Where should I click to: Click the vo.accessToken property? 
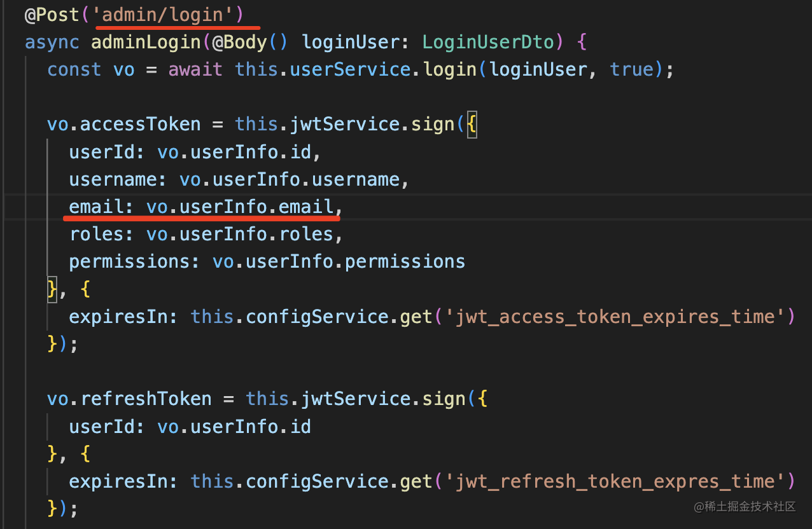[123, 124]
